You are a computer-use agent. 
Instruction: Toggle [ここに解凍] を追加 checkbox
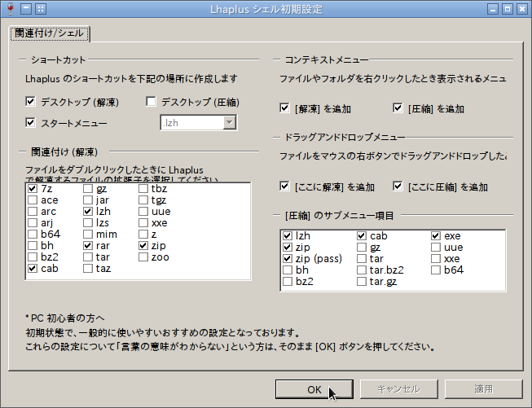click(x=284, y=186)
